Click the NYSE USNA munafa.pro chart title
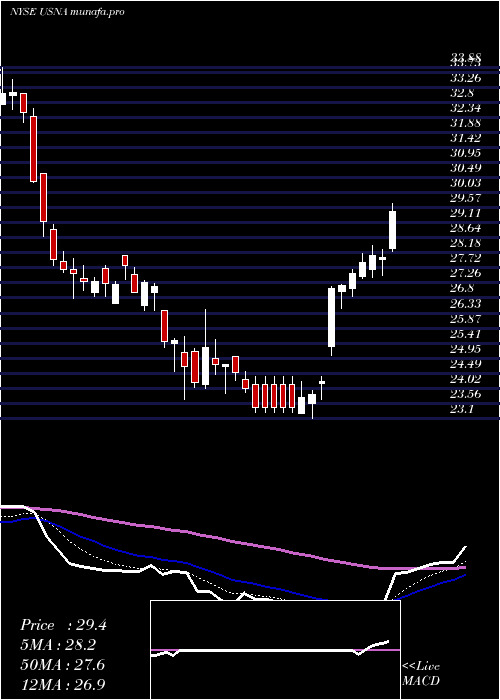The image size is (500, 700). click(67, 12)
